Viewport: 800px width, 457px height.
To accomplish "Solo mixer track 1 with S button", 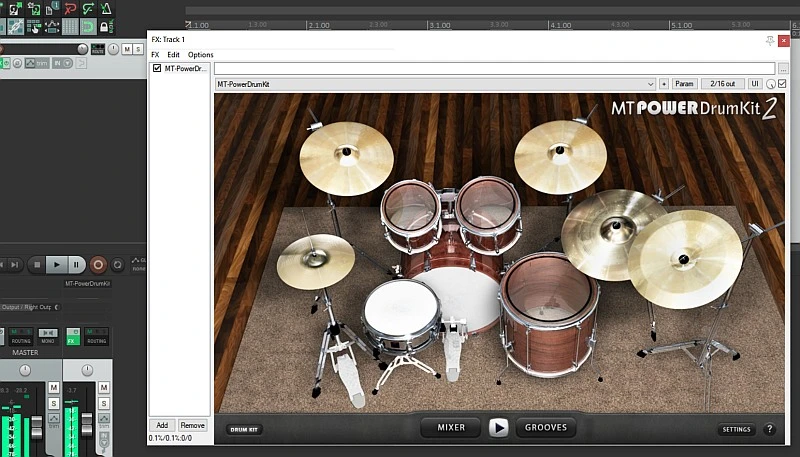I will 104,403.
